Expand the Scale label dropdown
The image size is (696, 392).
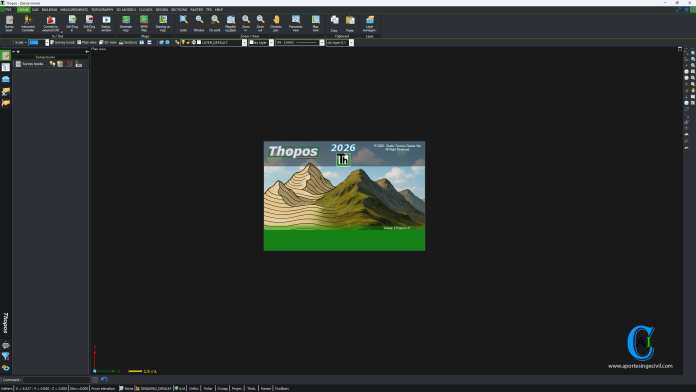(25, 43)
